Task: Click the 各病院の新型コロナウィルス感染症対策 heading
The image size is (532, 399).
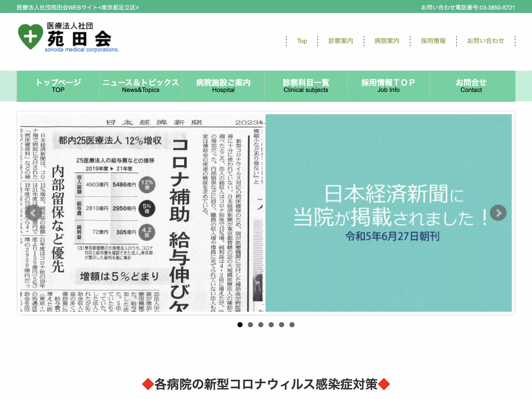Action: coord(266,384)
